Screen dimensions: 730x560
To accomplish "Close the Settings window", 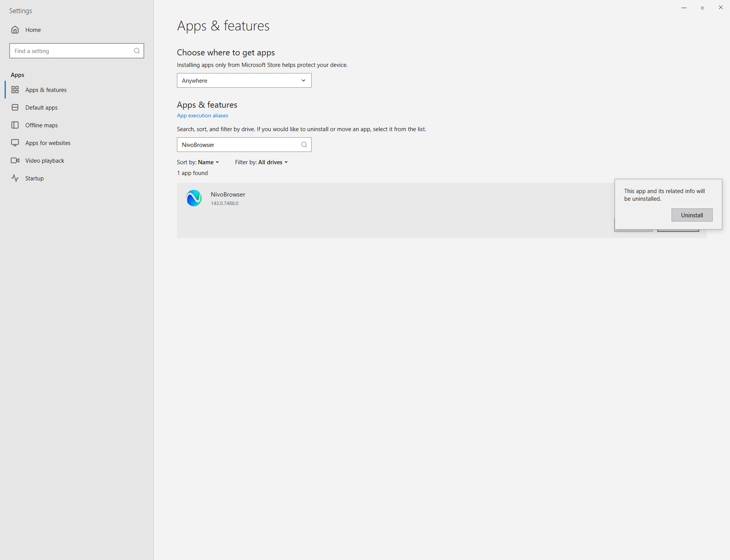I will click(x=721, y=8).
